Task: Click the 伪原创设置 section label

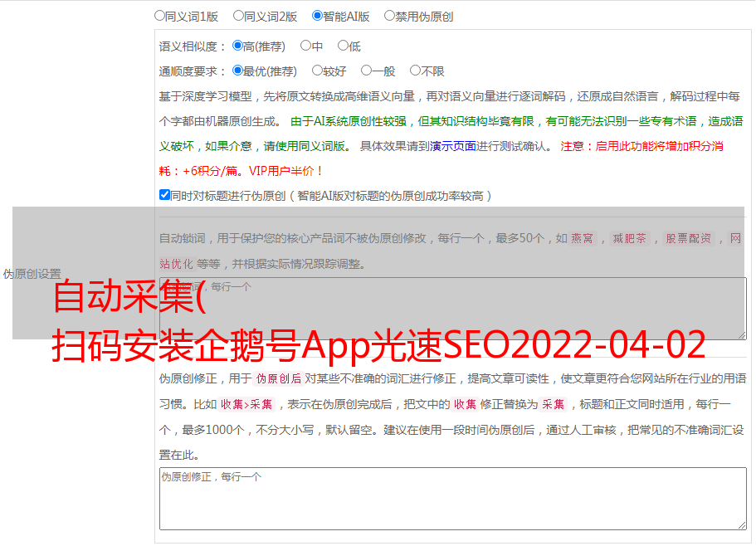Action: tap(32, 274)
